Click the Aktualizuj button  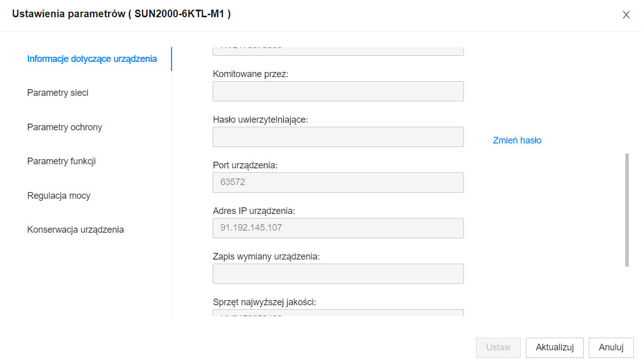point(555,348)
